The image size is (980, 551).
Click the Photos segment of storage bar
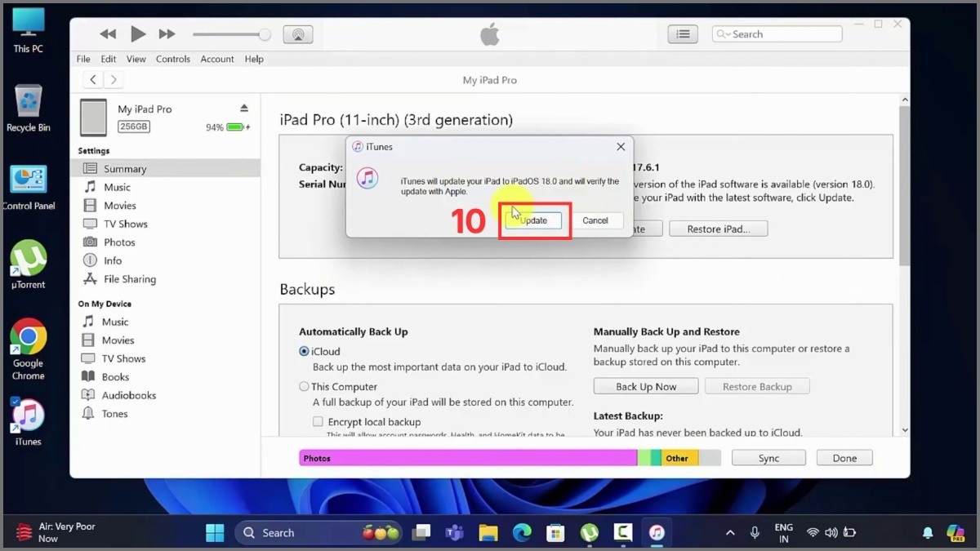(x=468, y=458)
